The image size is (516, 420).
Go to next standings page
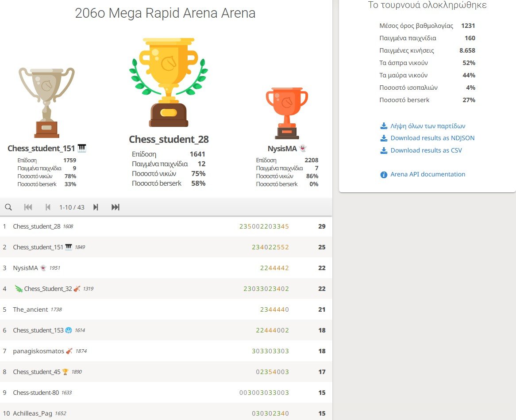point(96,207)
